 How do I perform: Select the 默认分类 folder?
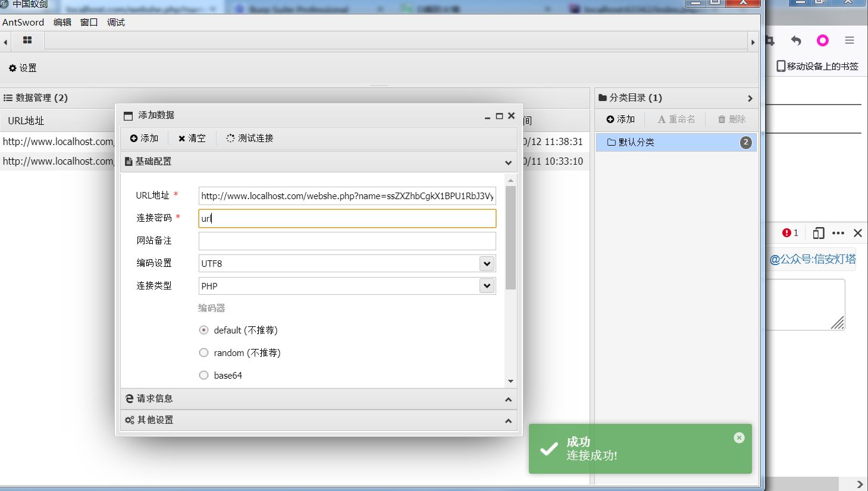637,143
